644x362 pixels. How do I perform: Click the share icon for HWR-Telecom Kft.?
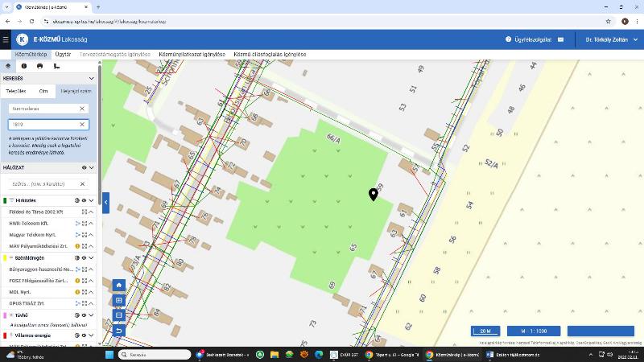77,224
